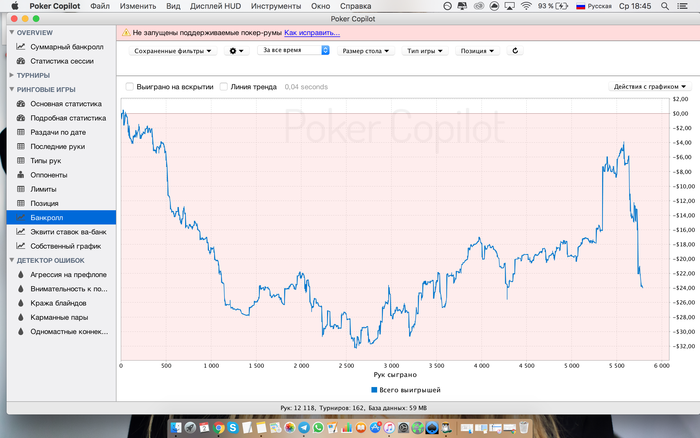
Task: Click the battery 93 % indicator
Action: pyautogui.click(x=553, y=6)
